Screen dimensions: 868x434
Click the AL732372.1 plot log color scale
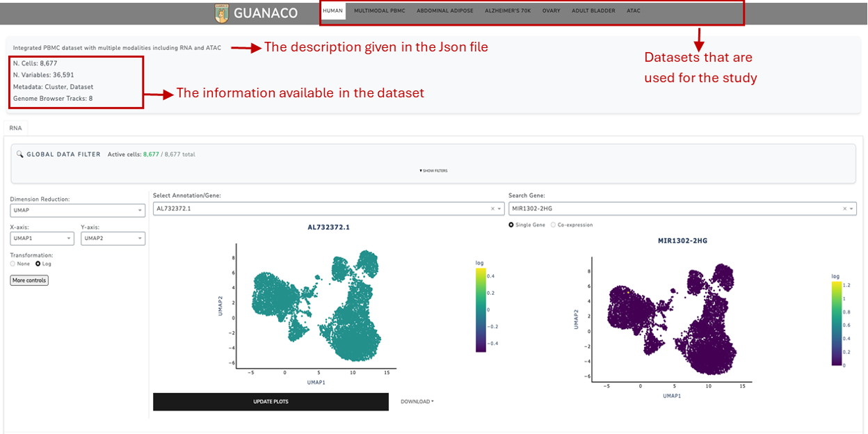click(x=481, y=310)
